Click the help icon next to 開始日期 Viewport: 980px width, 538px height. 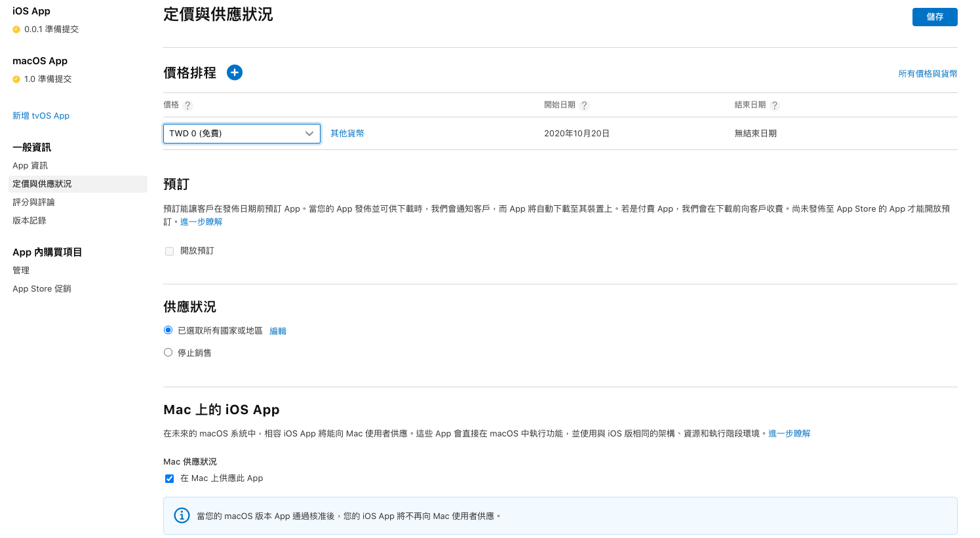(x=585, y=106)
